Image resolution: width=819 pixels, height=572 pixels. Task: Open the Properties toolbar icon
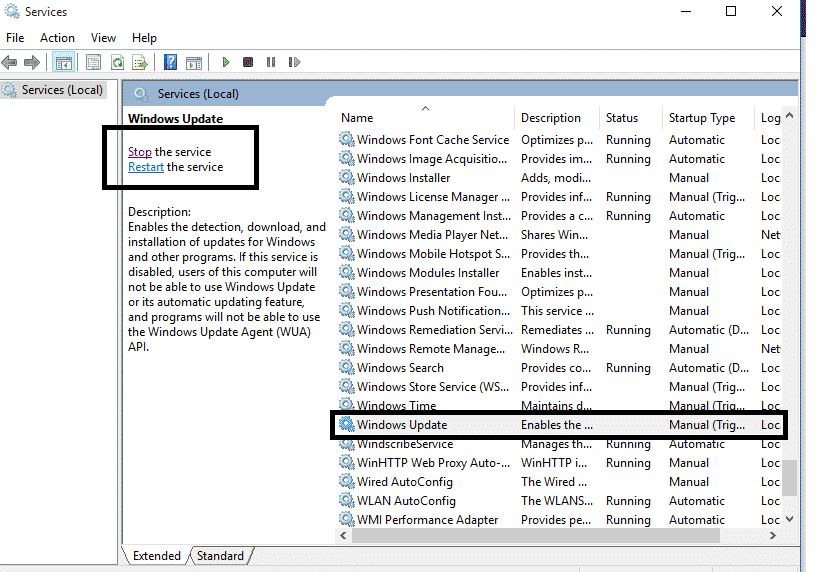pyautogui.click(x=93, y=63)
